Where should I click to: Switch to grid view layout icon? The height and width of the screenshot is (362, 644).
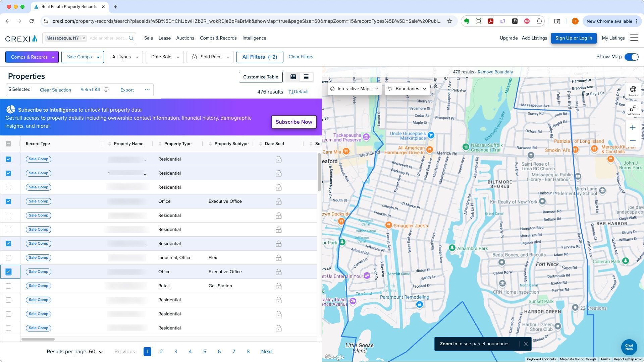293,77
